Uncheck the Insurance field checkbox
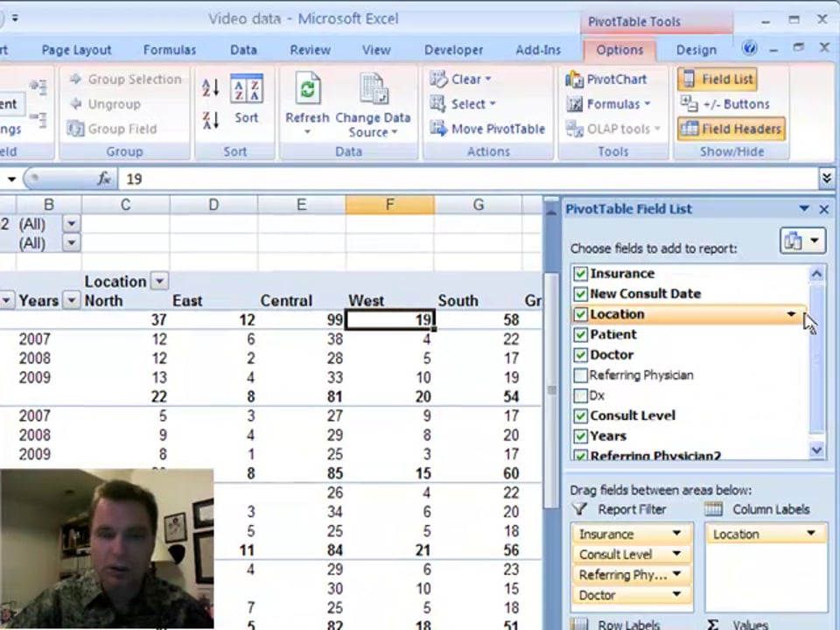The height and width of the screenshot is (630, 840). (580, 274)
